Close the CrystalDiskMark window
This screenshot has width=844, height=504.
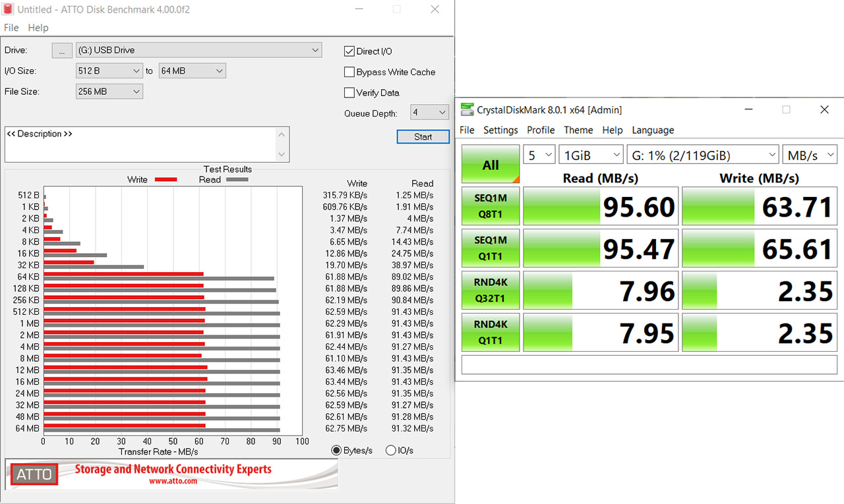coord(824,110)
